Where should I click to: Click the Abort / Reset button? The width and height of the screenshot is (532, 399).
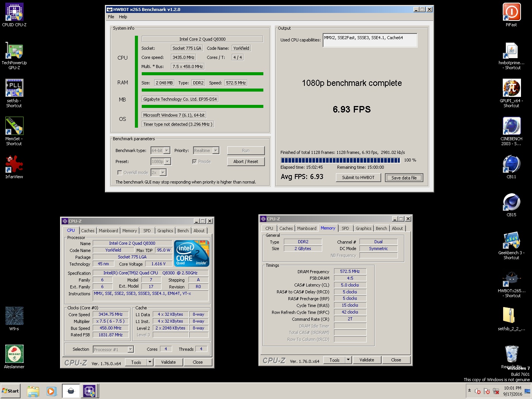246,161
